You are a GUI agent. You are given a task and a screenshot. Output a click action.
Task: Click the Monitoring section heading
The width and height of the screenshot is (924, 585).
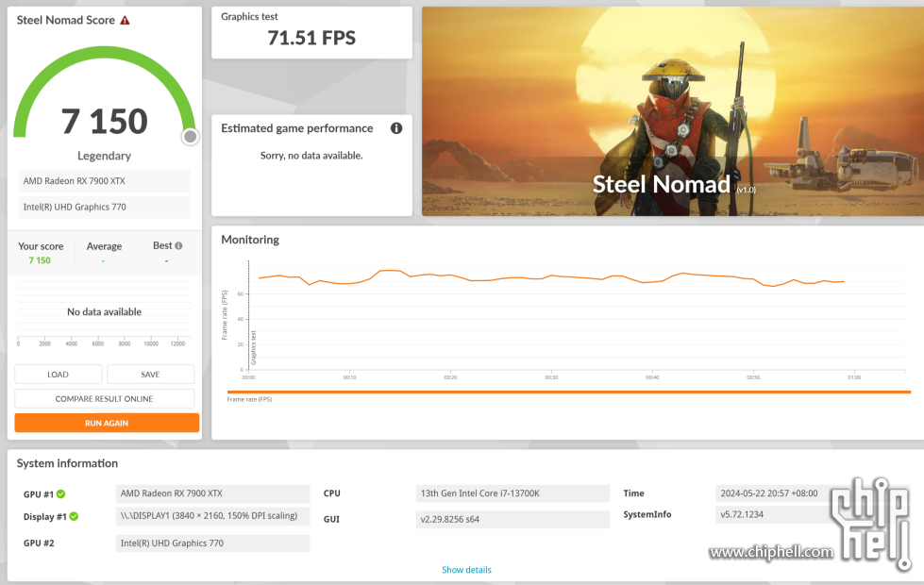point(250,240)
